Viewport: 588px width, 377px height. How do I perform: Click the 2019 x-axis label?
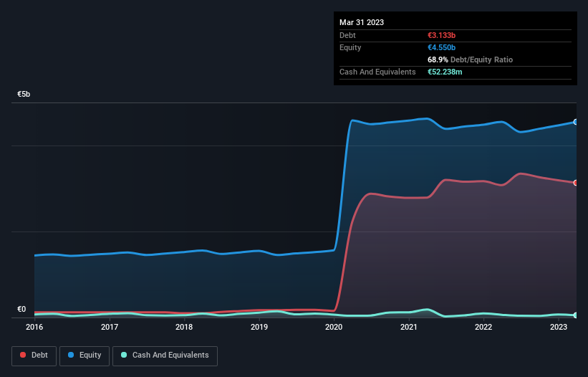tap(259, 327)
